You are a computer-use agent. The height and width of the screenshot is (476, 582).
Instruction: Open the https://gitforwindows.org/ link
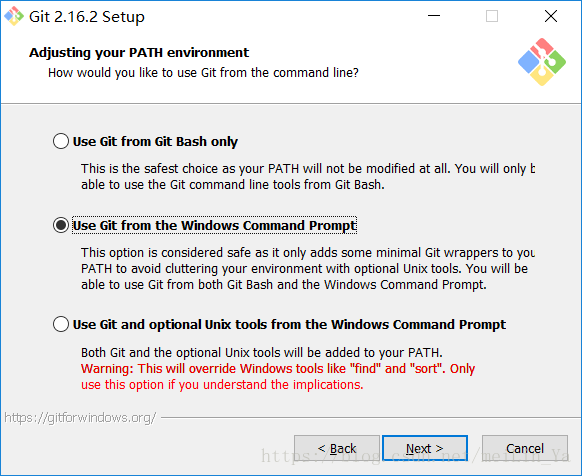[x=80, y=418]
